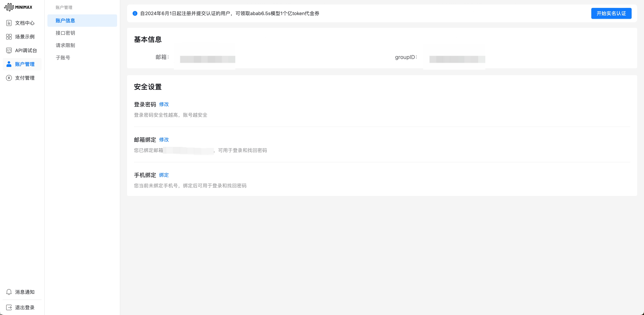Click the 场景示例 grid icon
The width and height of the screenshot is (644, 315).
point(9,37)
